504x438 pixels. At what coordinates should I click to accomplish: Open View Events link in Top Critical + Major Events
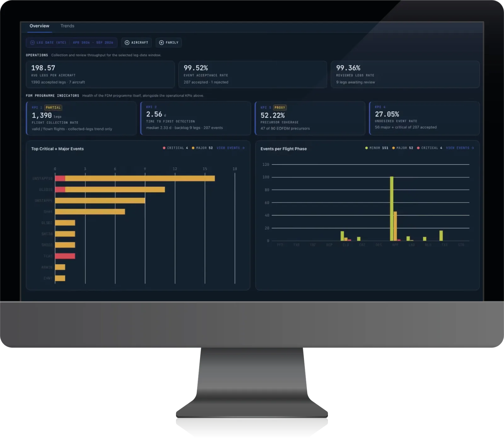tap(231, 148)
